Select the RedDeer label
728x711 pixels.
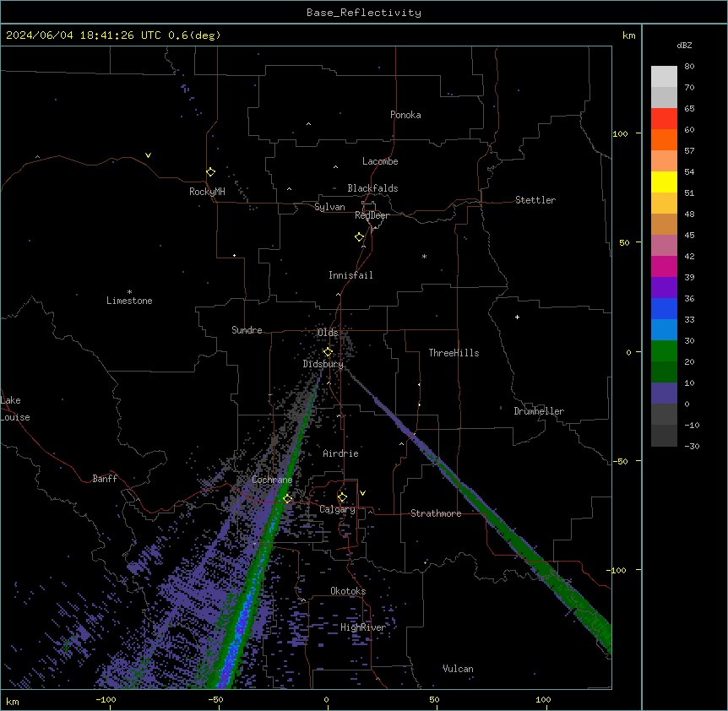click(372, 215)
